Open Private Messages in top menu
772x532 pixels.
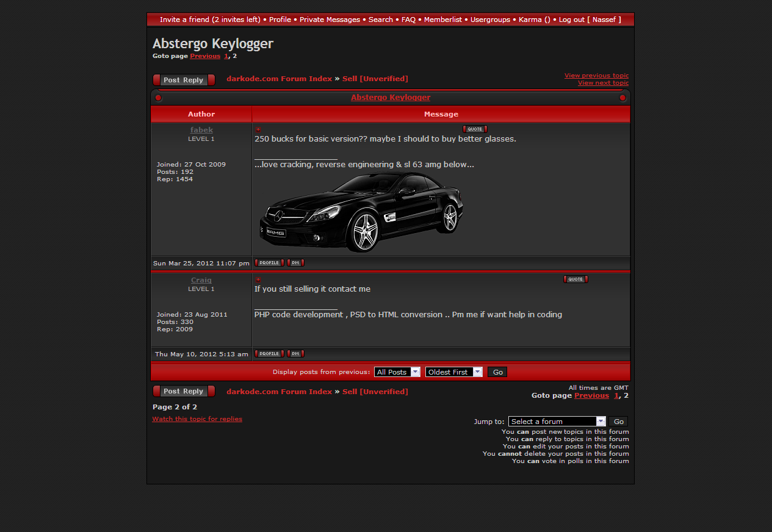[x=330, y=20]
